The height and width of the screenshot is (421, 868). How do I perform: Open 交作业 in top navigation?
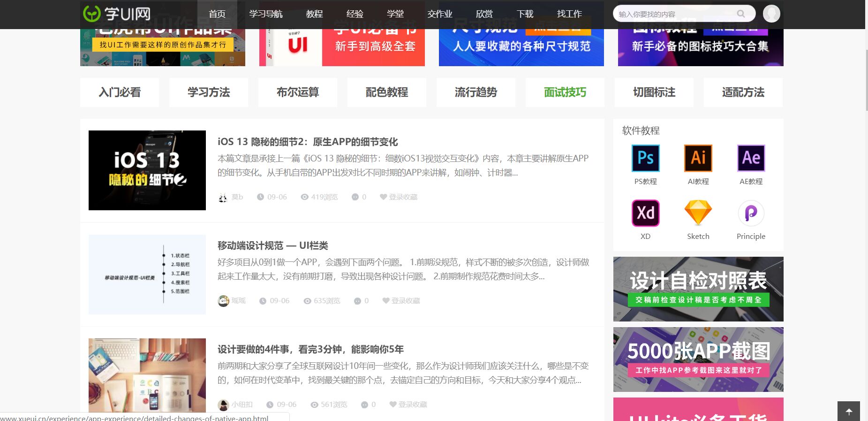[x=440, y=14]
